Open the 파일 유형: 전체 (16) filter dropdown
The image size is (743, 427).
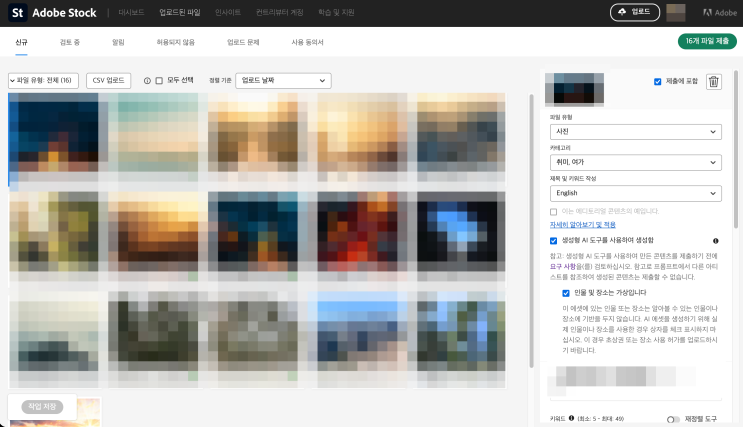click(x=43, y=81)
